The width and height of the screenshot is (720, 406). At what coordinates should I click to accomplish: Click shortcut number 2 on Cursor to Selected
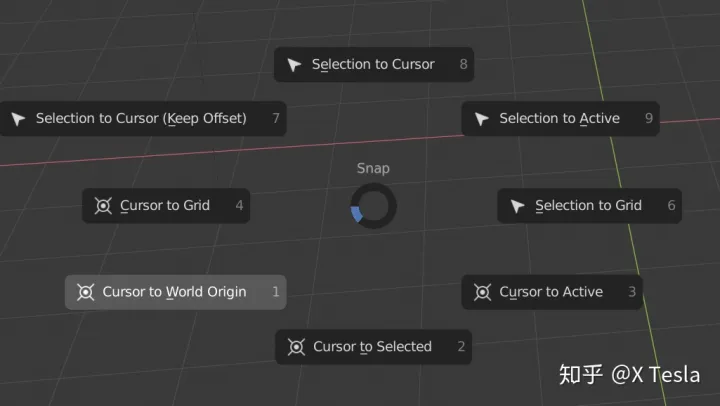461,347
